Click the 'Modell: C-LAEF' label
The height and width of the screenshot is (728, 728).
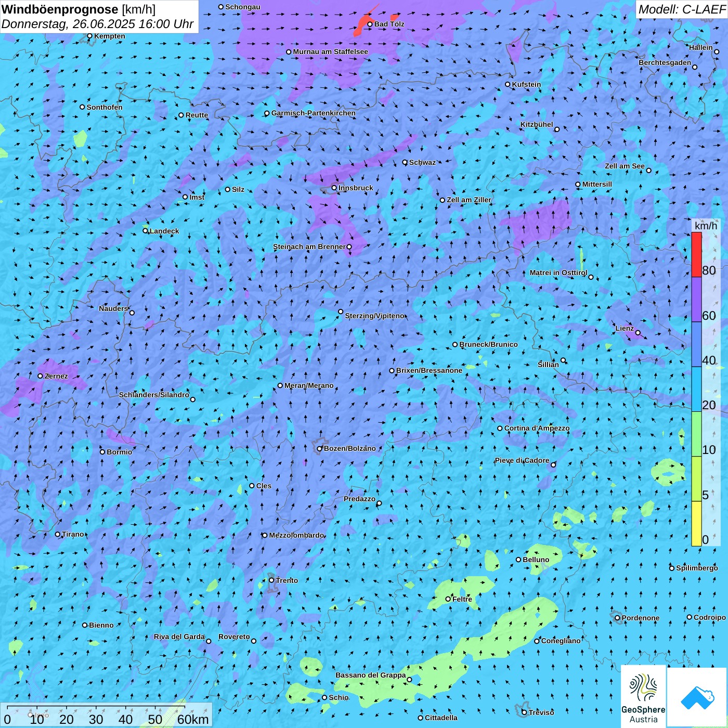coord(682,9)
